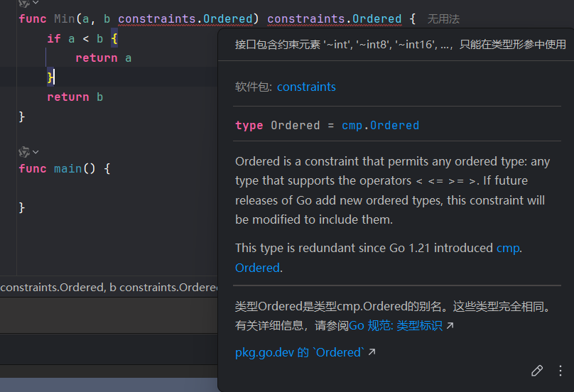Click the cmp link after 'Go 1.21 introduced'

coord(508,248)
